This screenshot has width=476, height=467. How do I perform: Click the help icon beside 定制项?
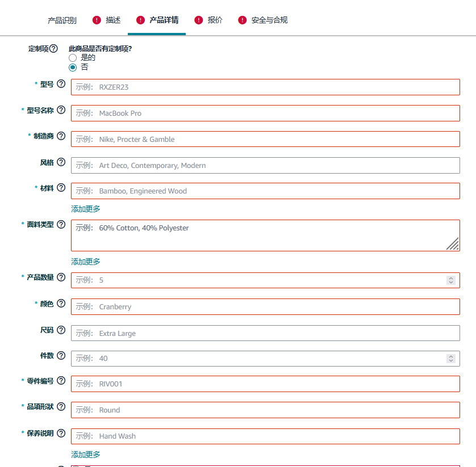pos(55,48)
